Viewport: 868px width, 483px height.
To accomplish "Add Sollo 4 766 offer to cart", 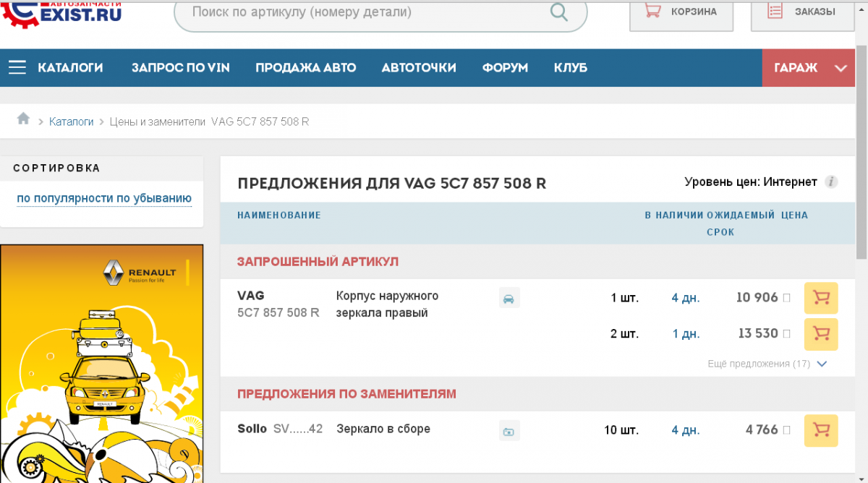I will coord(821,430).
